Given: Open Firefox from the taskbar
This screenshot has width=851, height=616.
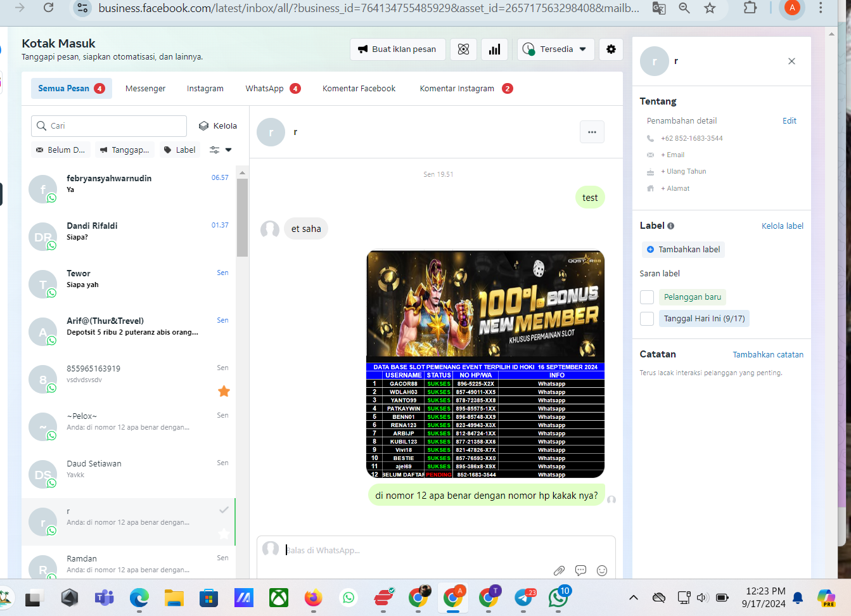Looking at the screenshot, I should click(313, 597).
